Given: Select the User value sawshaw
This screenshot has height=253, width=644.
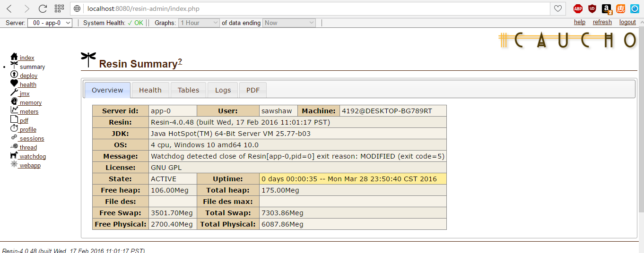Looking at the screenshot, I should [x=277, y=111].
